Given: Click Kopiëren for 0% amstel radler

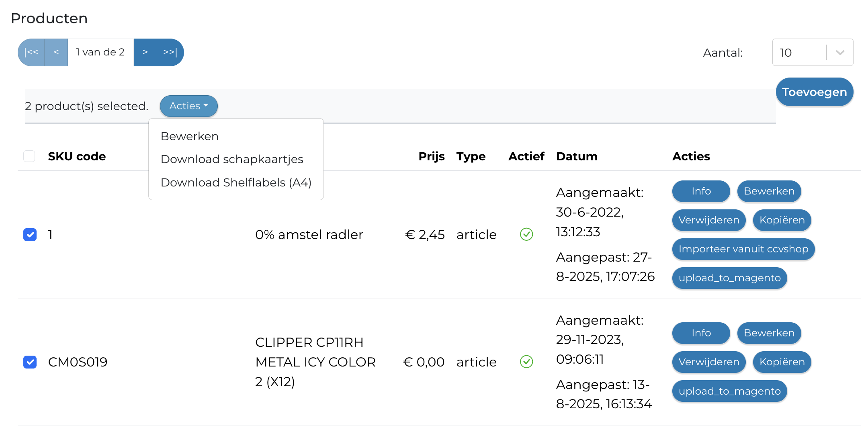Looking at the screenshot, I should click(782, 220).
